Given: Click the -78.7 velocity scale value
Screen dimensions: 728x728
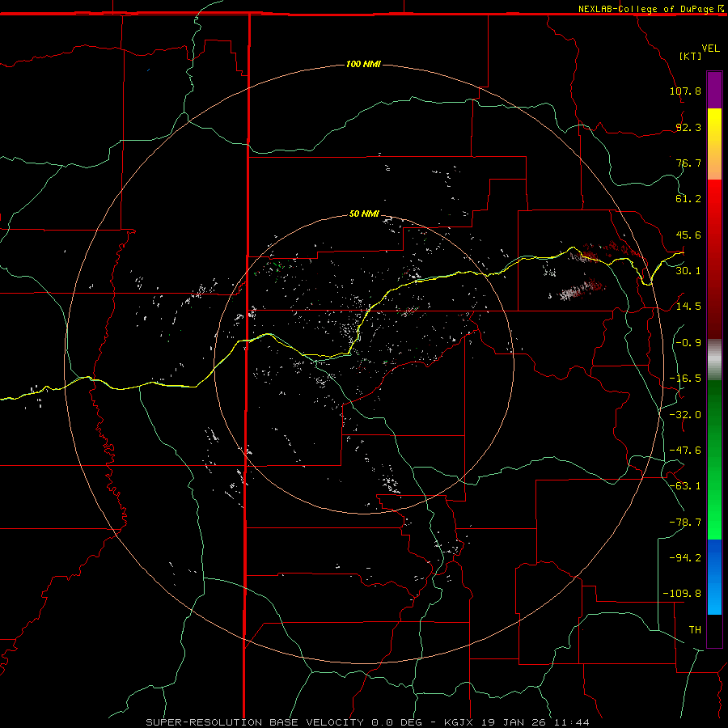Looking at the screenshot, I should (x=685, y=523).
